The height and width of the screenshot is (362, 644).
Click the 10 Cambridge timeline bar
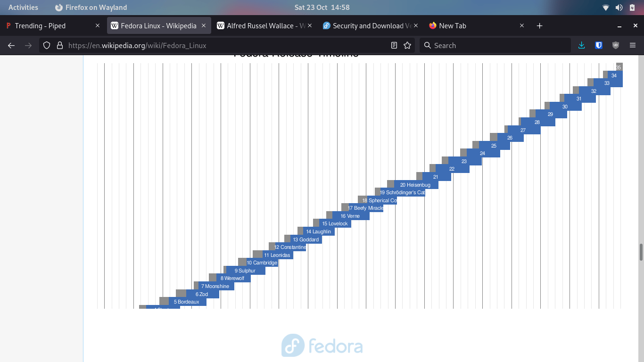pyautogui.click(x=262, y=263)
